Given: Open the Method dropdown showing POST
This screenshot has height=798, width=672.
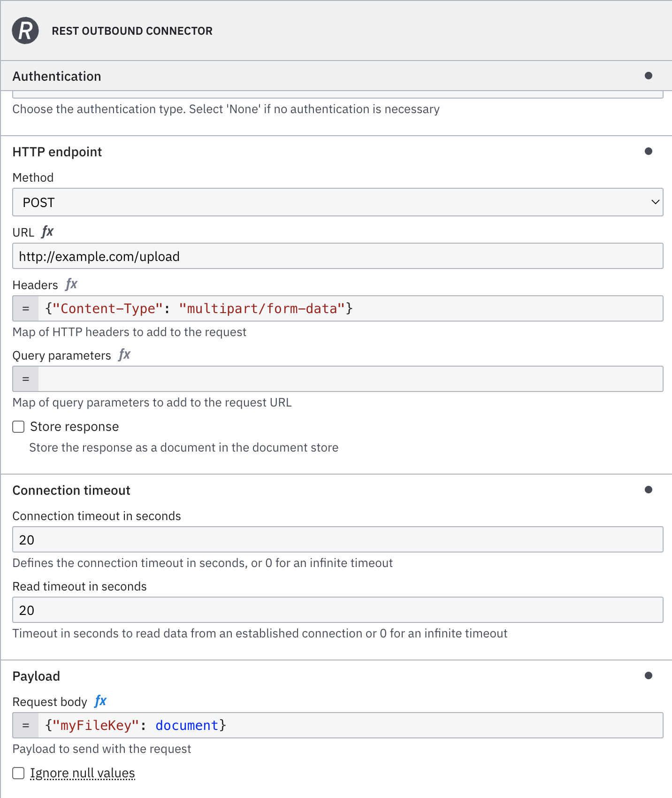Looking at the screenshot, I should [x=337, y=202].
